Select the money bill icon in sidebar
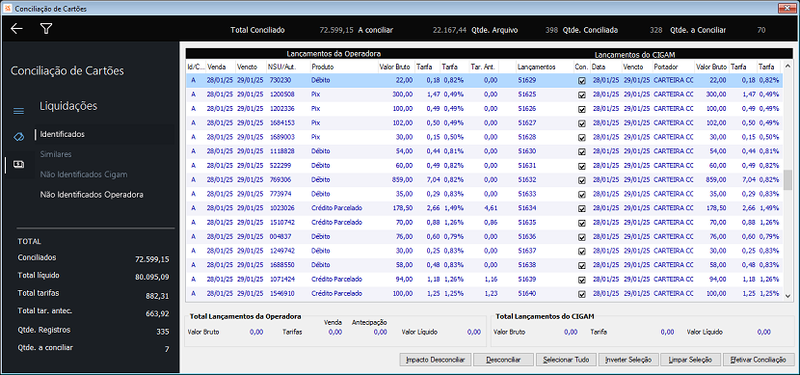This screenshot has width=800, height=375. click(18, 164)
